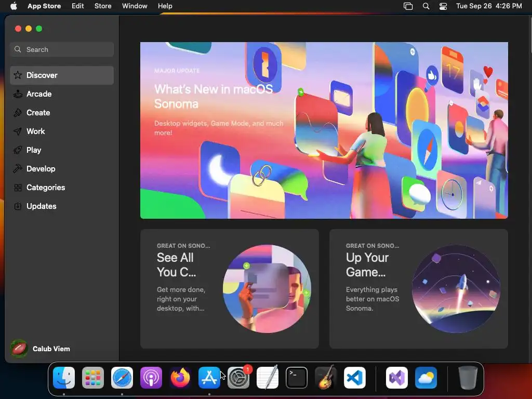The height and width of the screenshot is (399, 532).
Task: Open Trash in the Dock
Action: tap(468, 378)
